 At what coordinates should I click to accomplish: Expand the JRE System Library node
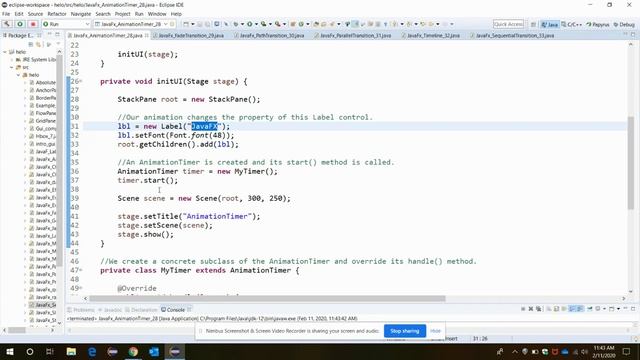pyautogui.click(x=12, y=60)
